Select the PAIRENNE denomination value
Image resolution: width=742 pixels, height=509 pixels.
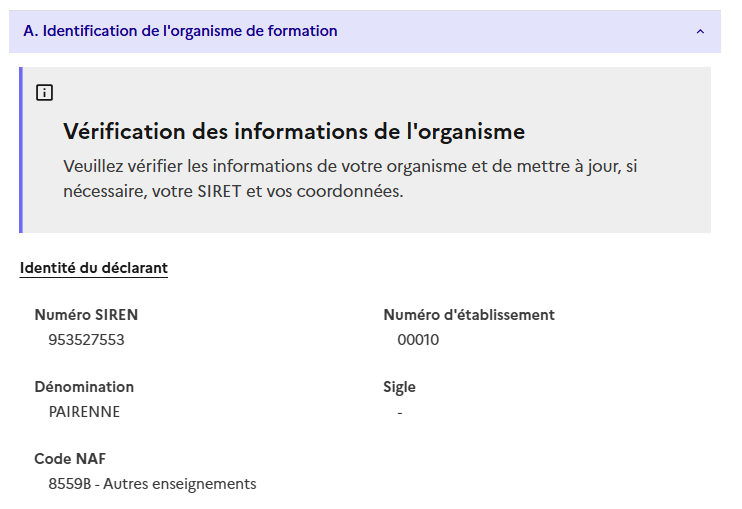click(x=84, y=412)
